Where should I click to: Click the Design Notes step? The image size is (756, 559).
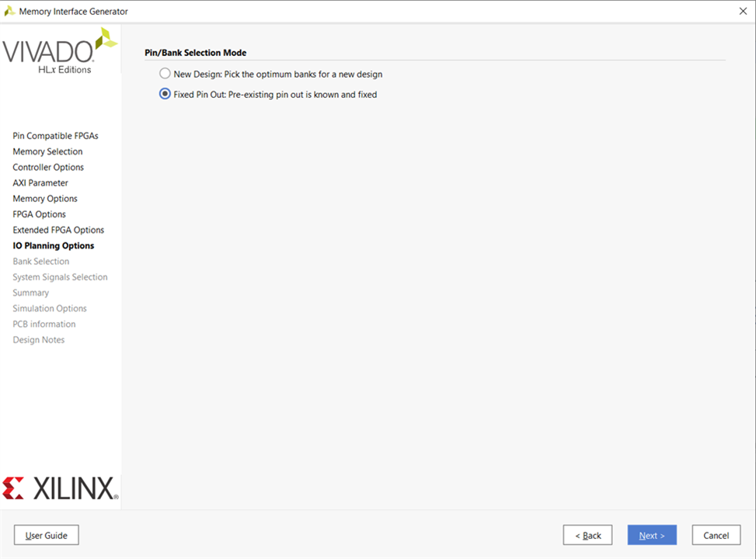(x=39, y=340)
